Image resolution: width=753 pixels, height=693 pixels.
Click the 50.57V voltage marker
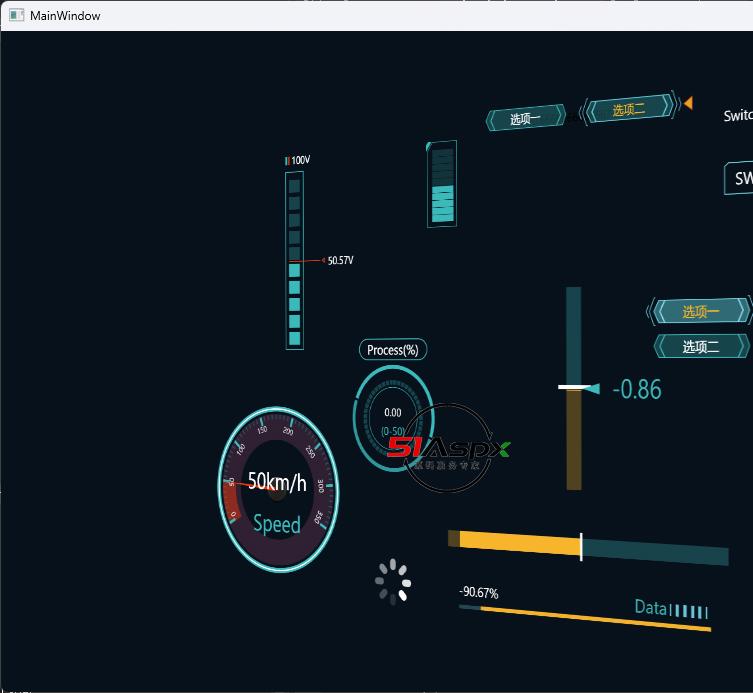[x=339, y=261]
